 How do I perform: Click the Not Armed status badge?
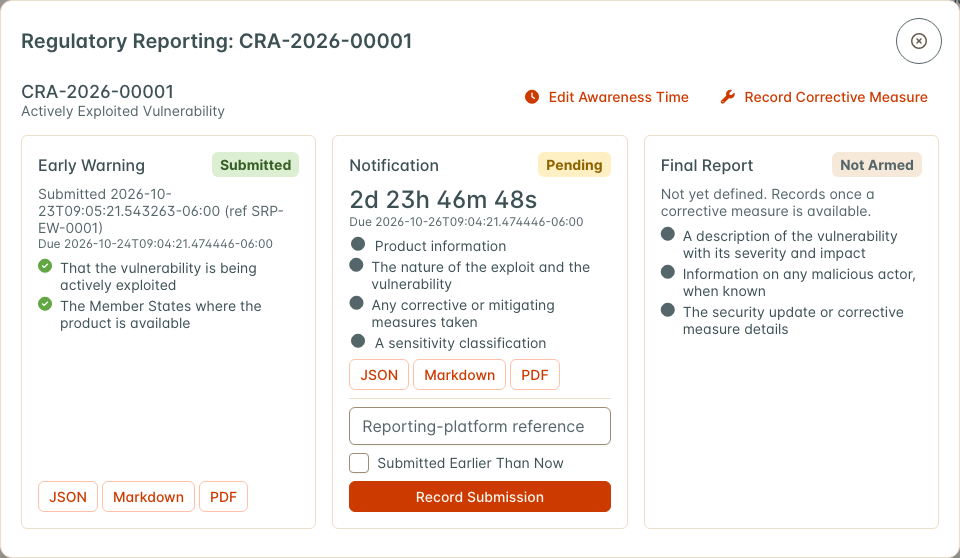[877, 165]
